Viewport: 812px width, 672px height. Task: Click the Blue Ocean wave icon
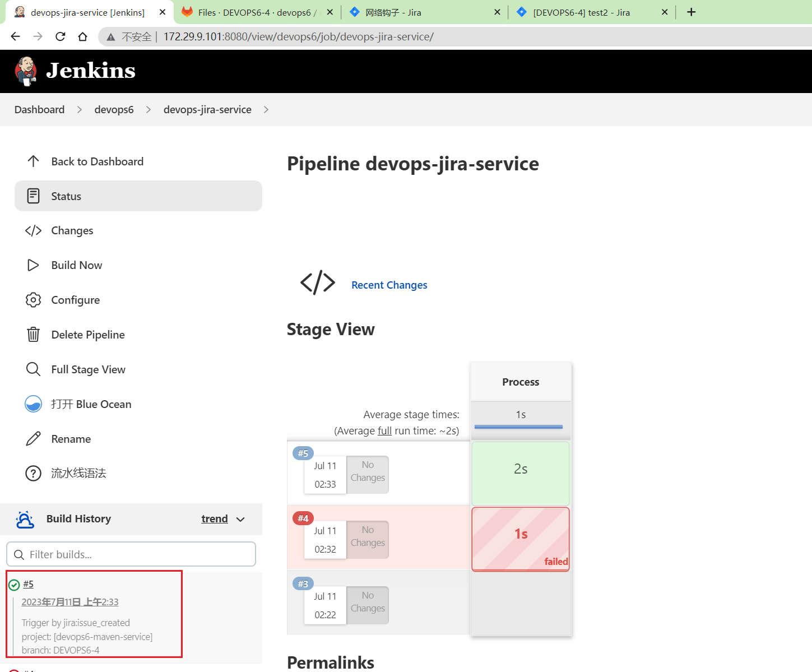pyautogui.click(x=33, y=404)
